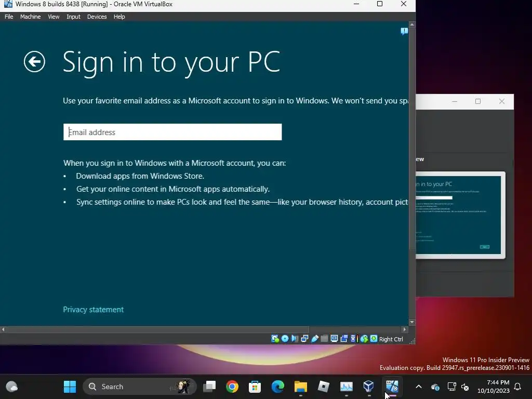The height and width of the screenshot is (399, 532).
Task: Click the USB devices status icon
Action: point(314,339)
